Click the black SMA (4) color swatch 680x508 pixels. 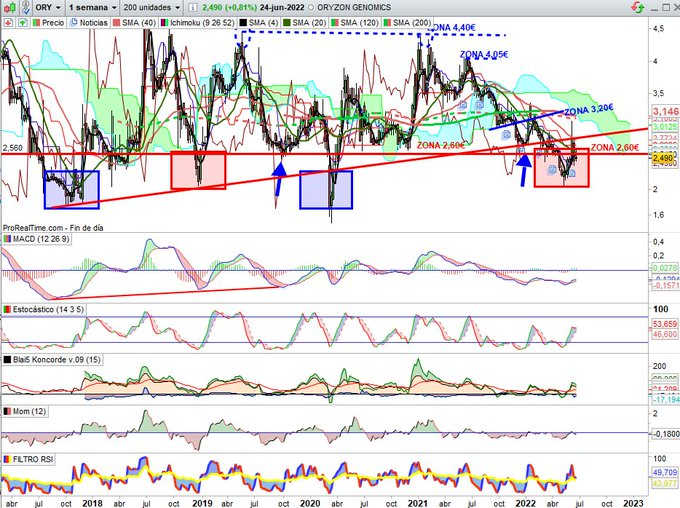pos(243,23)
